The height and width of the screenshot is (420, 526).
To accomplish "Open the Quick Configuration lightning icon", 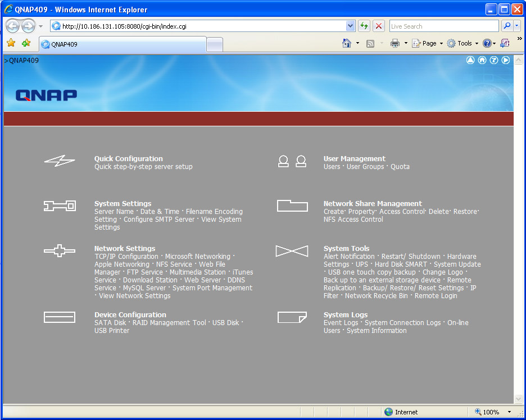I will (60, 161).
